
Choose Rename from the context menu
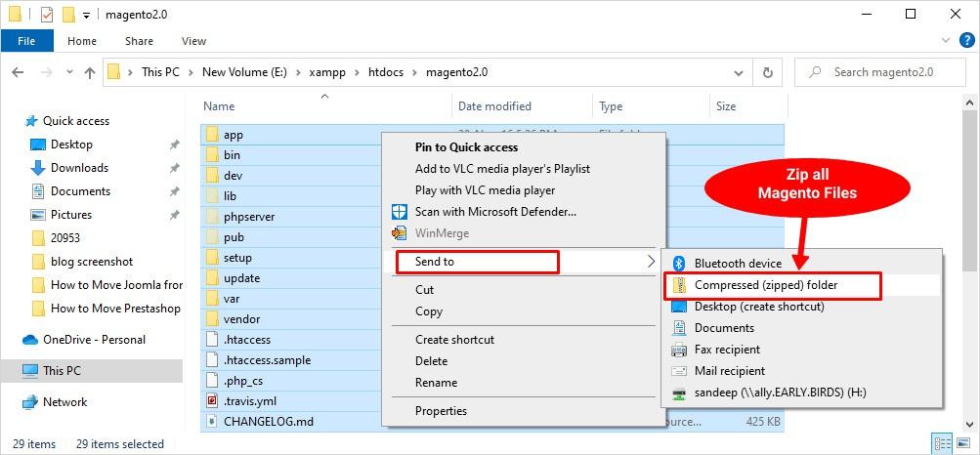click(436, 383)
